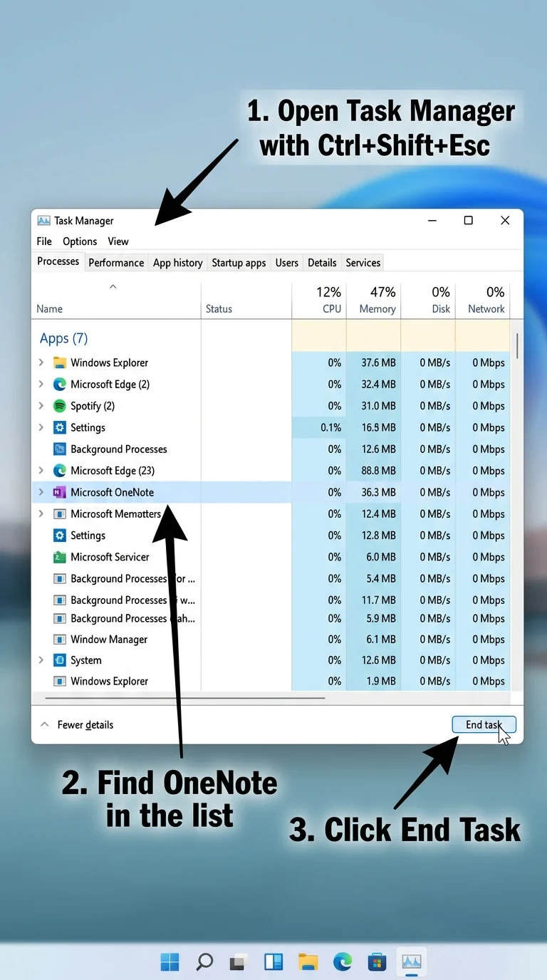The width and height of the screenshot is (547, 980).
Task: Open the View menu
Action: tap(118, 241)
